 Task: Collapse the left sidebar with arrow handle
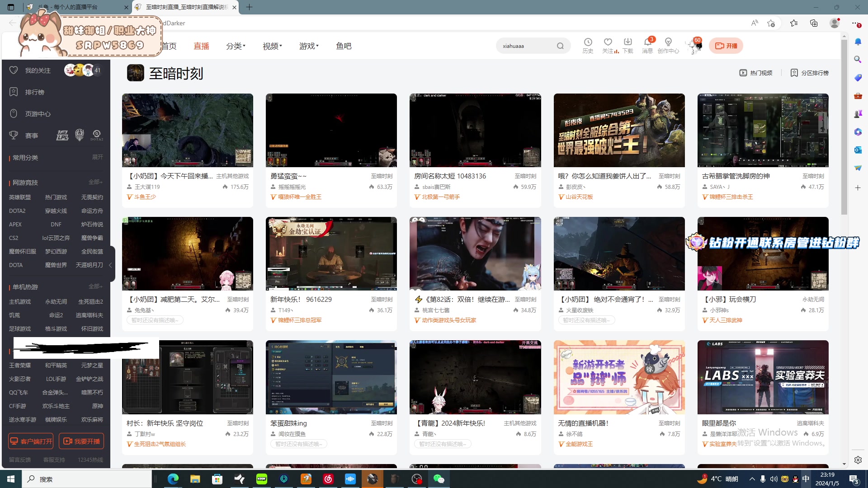click(x=111, y=265)
